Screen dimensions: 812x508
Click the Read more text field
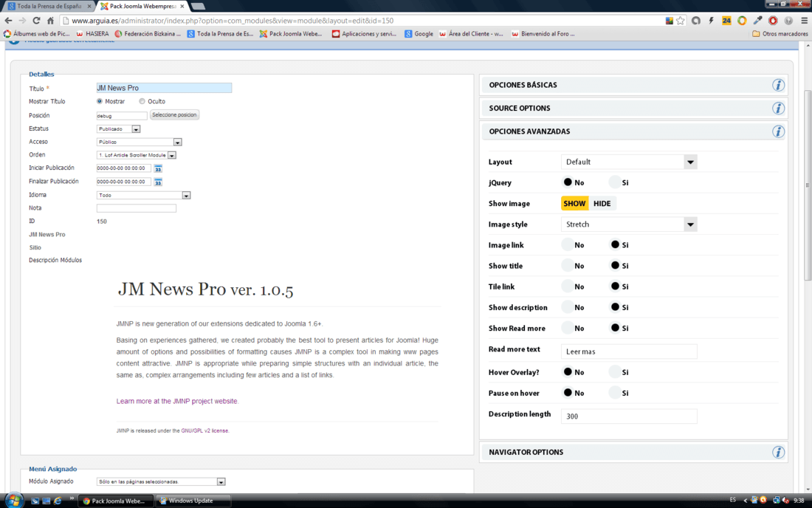(x=629, y=351)
